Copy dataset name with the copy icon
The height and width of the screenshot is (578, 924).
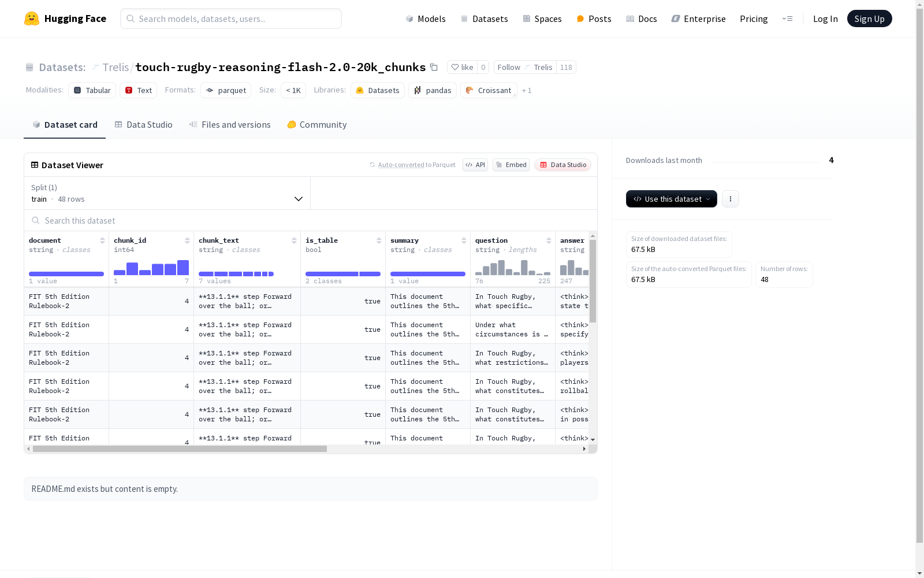click(x=434, y=67)
